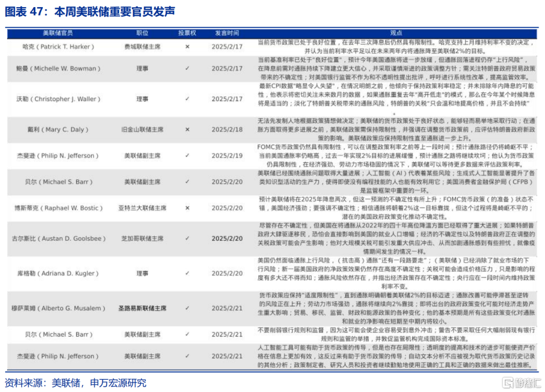Click the "投票权" column header
This screenshot has height=392, width=545.
[x=187, y=33]
